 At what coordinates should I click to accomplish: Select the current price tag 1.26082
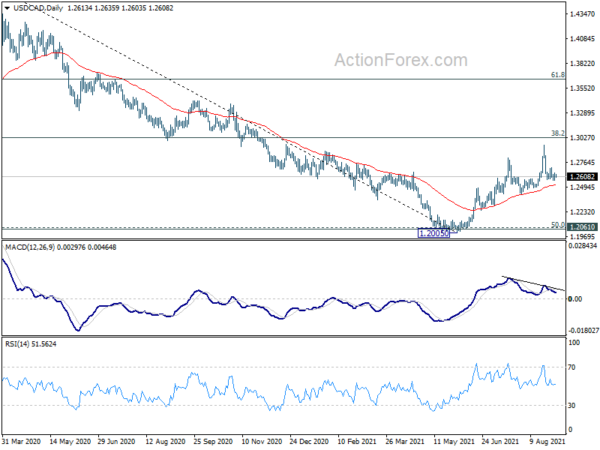tap(582, 177)
